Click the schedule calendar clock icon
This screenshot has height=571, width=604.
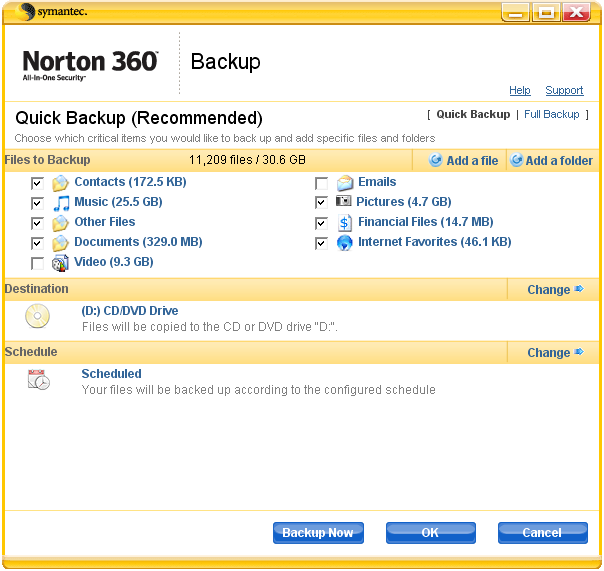tap(39, 380)
